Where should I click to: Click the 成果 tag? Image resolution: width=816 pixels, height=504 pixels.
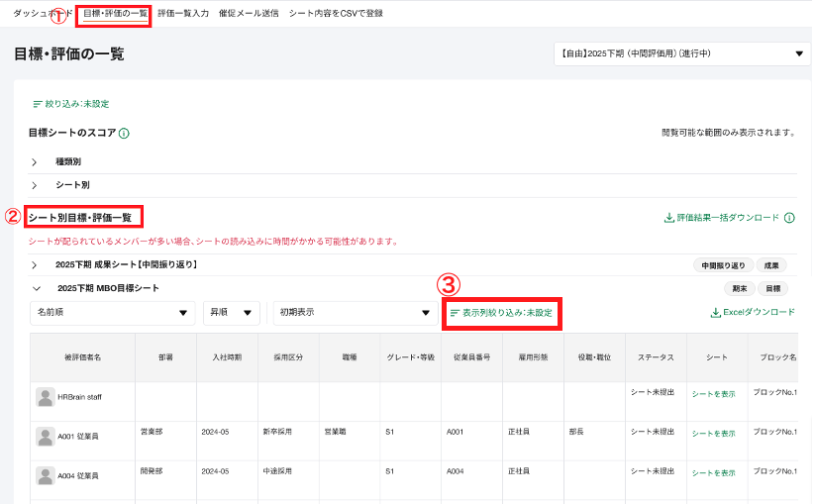(x=771, y=265)
